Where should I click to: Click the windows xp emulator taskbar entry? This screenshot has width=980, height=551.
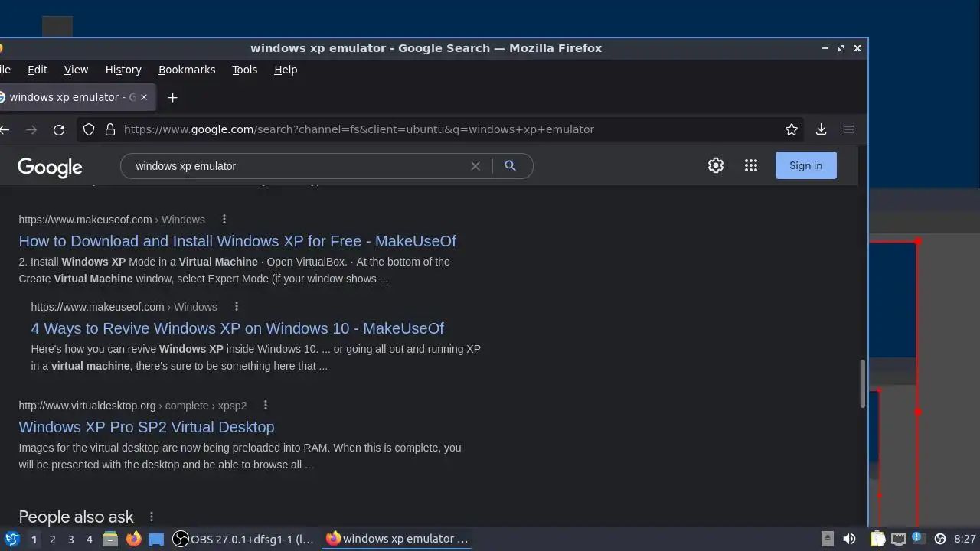point(397,539)
